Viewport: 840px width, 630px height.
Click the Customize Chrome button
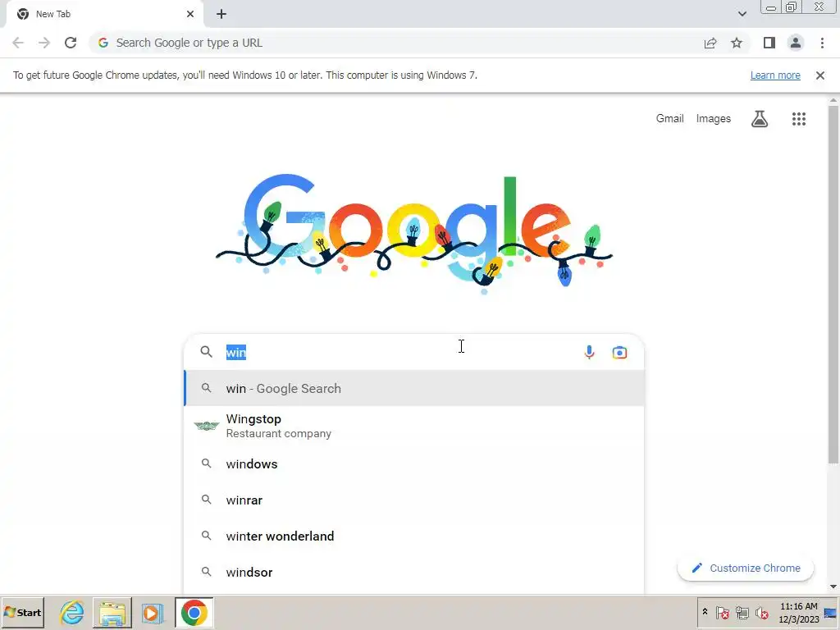pyautogui.click(x=746, y=568)
